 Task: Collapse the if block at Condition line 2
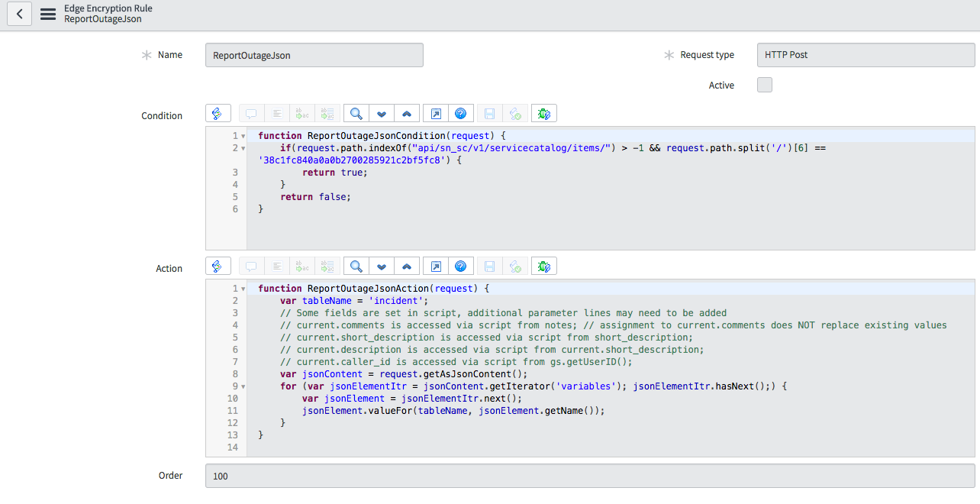(243, 148)
